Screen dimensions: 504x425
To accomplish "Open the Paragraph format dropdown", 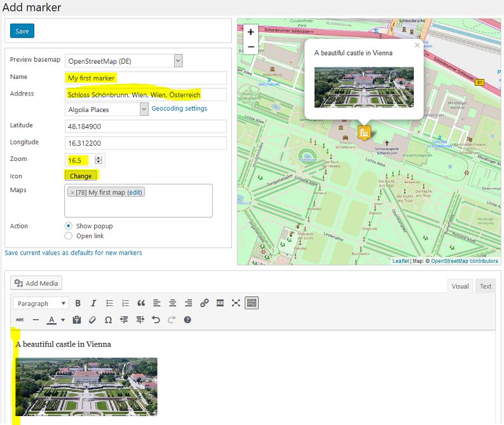I will (41, 303).
